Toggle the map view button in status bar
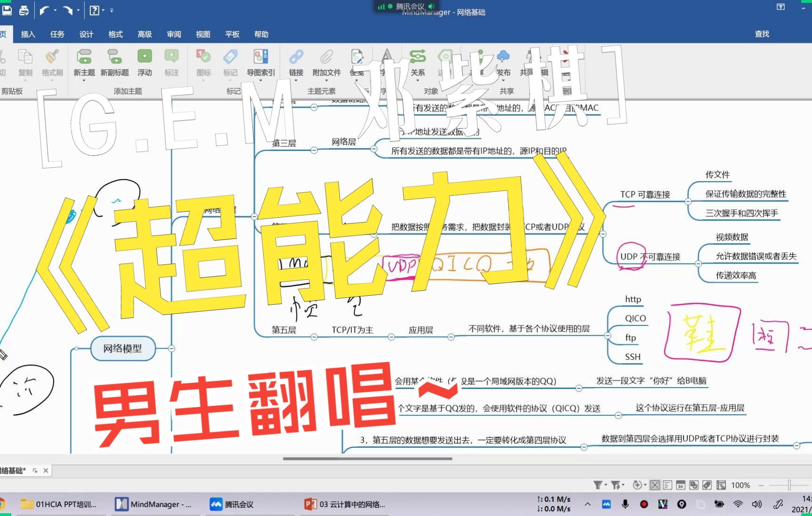Screen dimensions: 812x516 click(x=655, y=485)
